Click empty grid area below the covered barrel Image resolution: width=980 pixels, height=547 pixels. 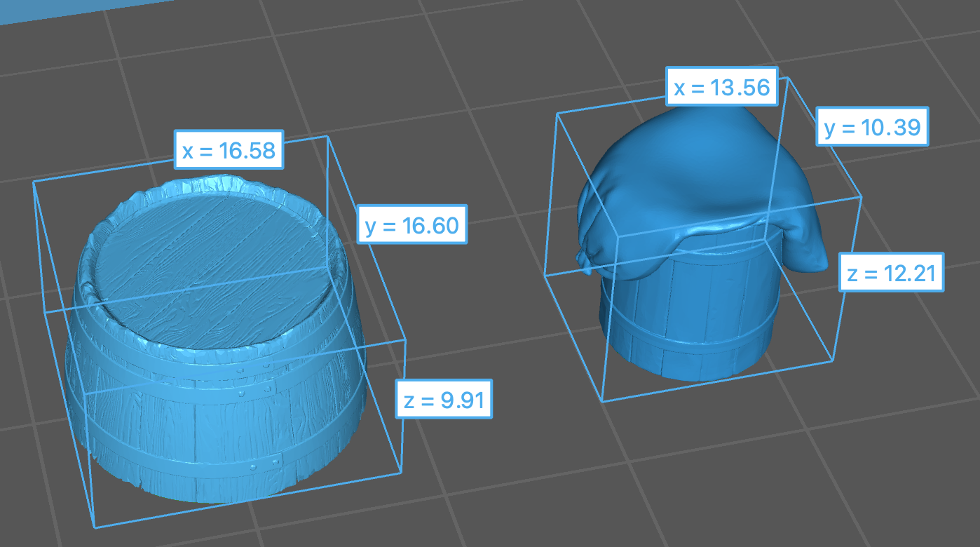pyautogui.click(x=701, y=470)
